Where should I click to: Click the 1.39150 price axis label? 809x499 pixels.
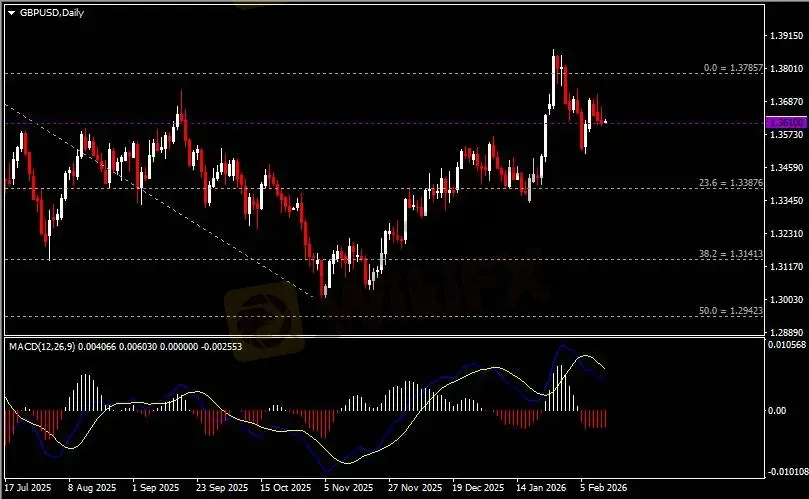[786, 36]
